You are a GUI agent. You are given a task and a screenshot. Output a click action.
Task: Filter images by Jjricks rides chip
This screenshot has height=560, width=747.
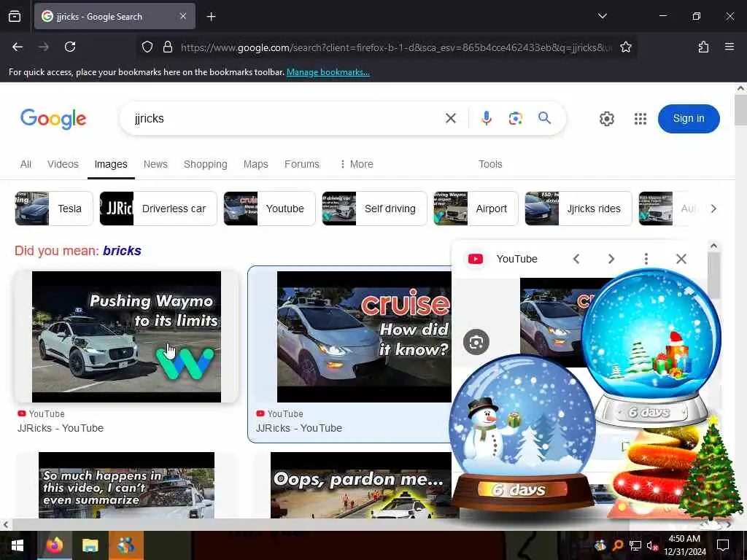pos(578,209)
